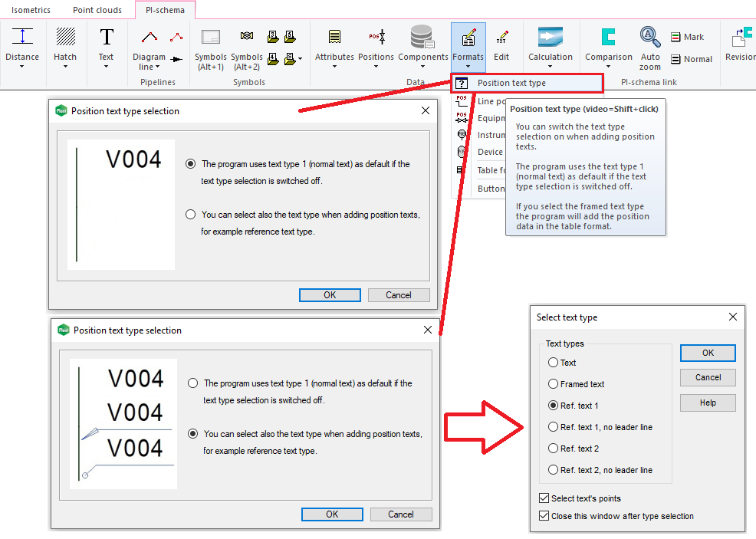
Task: Switch to the Isometrics tab
Action: coord(31,10)
